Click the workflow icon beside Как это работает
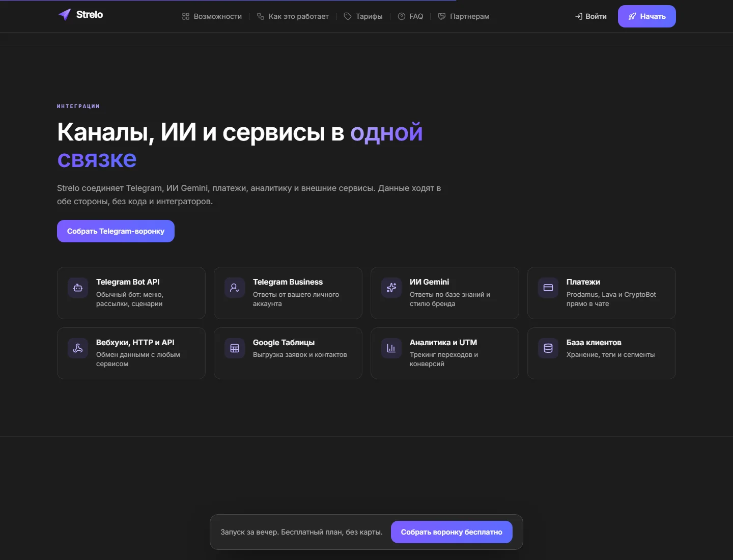The width and height of the screenshot is (733, 560). coord(261,16)
